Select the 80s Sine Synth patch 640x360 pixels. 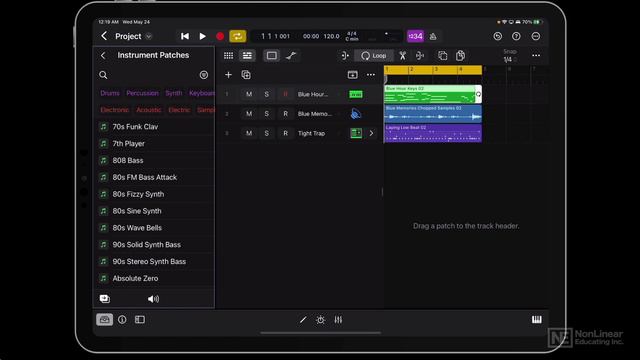pyautogui.click(x=153, y=211)
